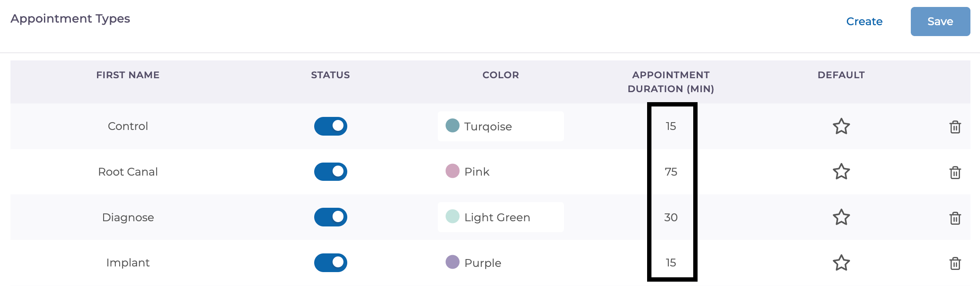Delete the Diagnose row
Viewport: 980px width, 286px height.
pyautogui.click(x=955, y=218)
